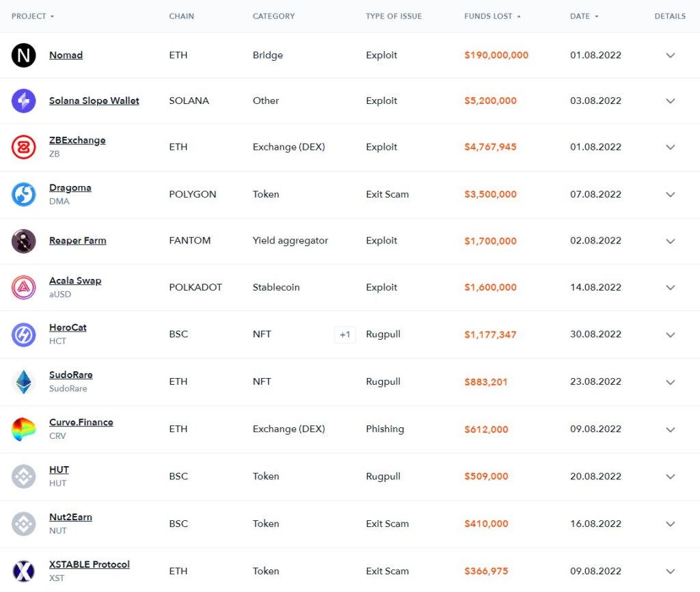This screenshot has width=700, height=592.
Task: Click the Acala Swap logo icon
Action: tap(23, 287)
